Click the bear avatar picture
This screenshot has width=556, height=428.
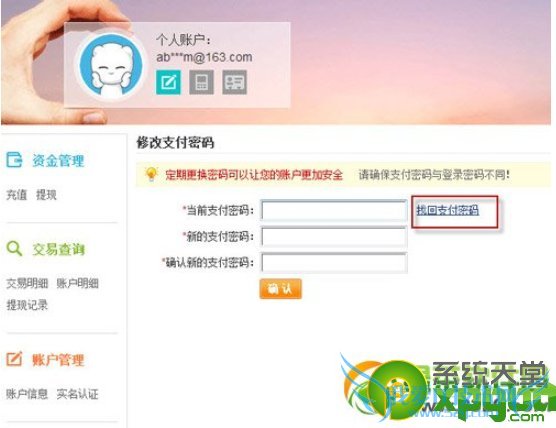point(111,65)
